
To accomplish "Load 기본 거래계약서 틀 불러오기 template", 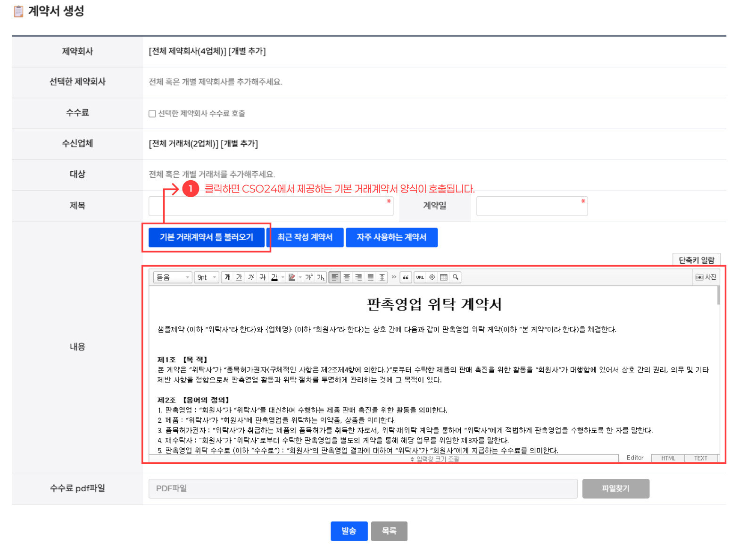I will [x=207, y=237].
